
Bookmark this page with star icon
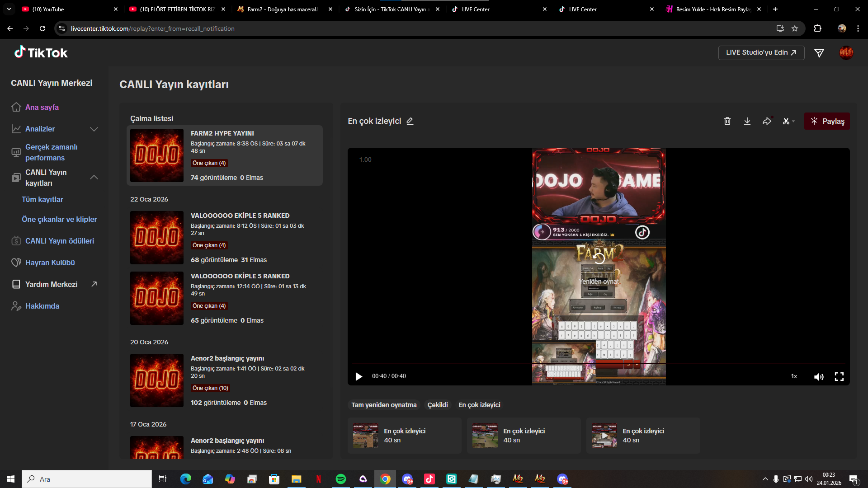795,28
